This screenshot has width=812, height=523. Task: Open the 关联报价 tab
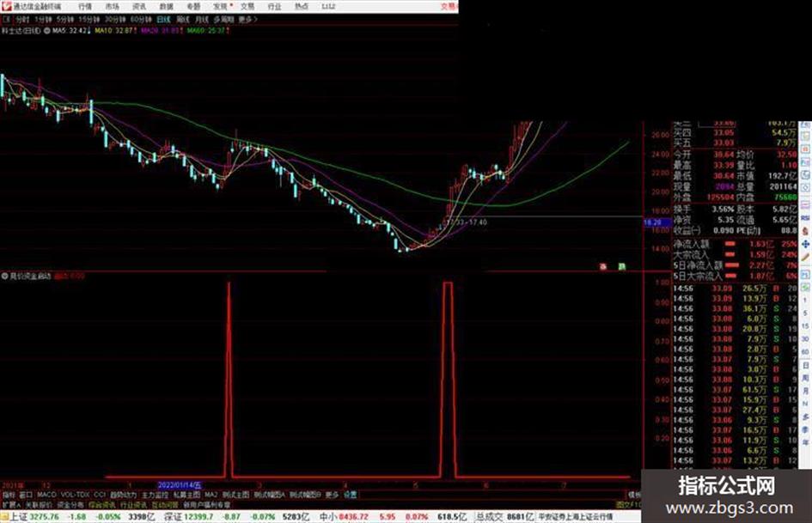(39, 505)
